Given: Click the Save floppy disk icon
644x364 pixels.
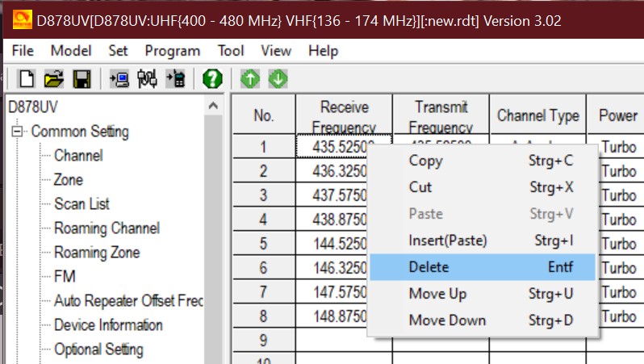Looking at the screenshot, I should 82,78.
